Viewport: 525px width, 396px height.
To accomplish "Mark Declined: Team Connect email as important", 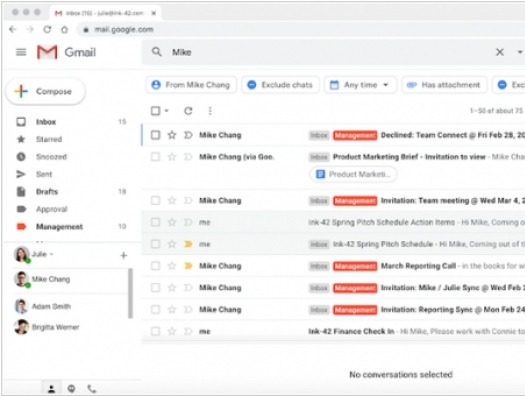I will [x=188, y=135].
